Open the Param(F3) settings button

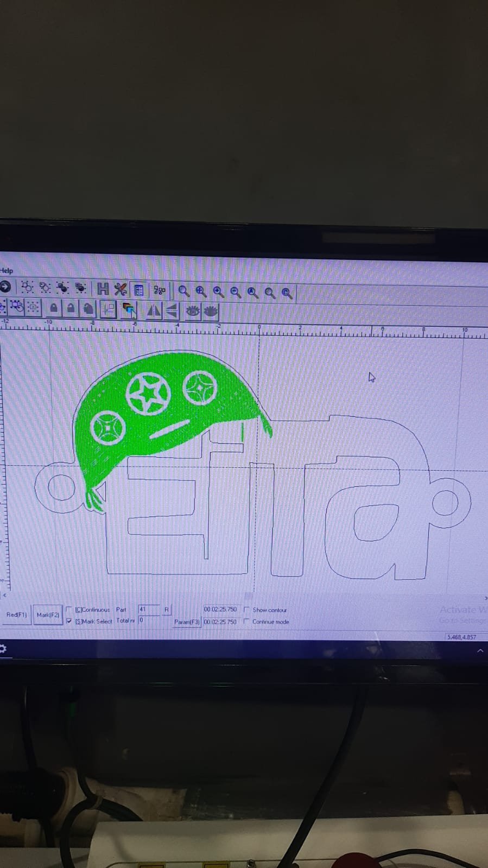(x=187, y=622)
